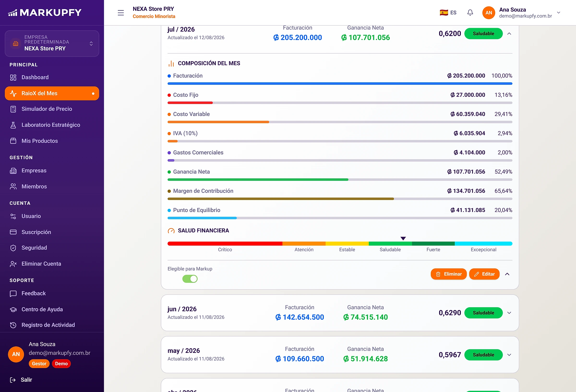The width and height of the screenshot is (576, 392).
Task: Click the Markupfy logo
Action: (45, 13)
